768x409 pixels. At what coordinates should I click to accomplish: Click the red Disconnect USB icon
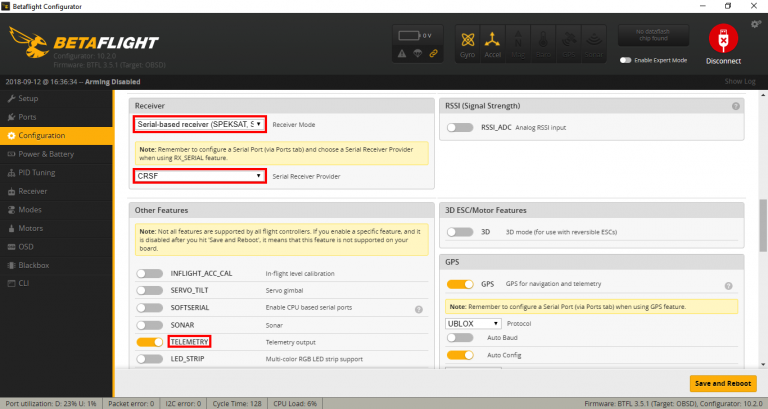(x=721, y=40)
